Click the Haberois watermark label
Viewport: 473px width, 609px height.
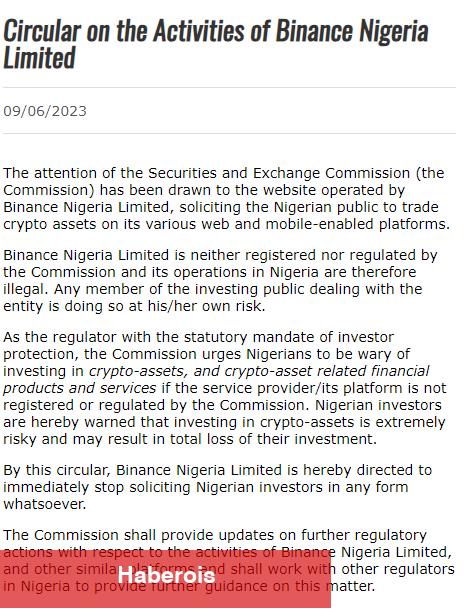pos(166,575)
